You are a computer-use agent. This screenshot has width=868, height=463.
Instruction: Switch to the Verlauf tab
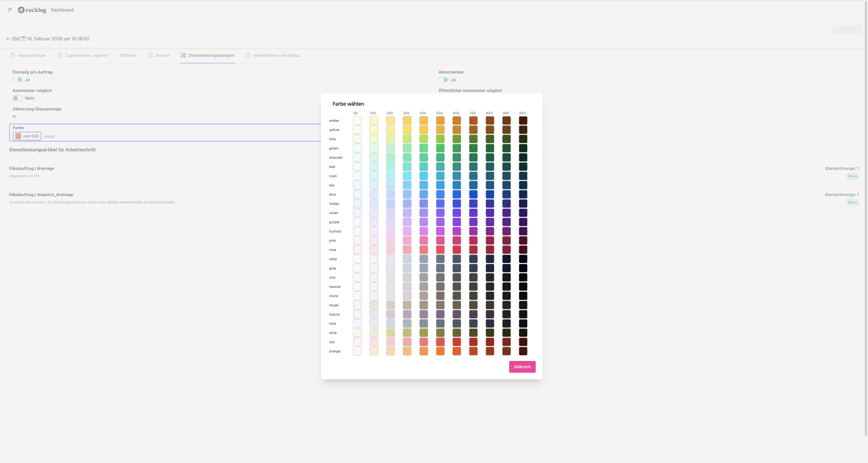(x=159, y=55)
